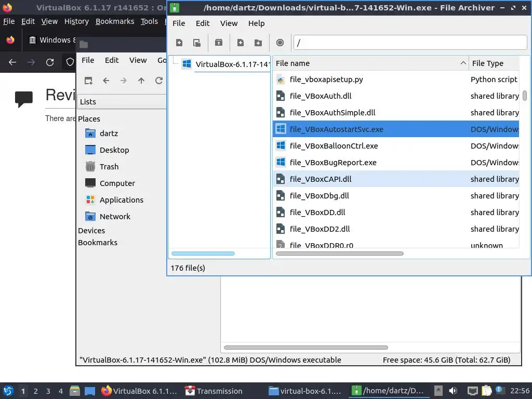
Task: Click horizontal scrollbar in file manager window
Action: point(305,348)
